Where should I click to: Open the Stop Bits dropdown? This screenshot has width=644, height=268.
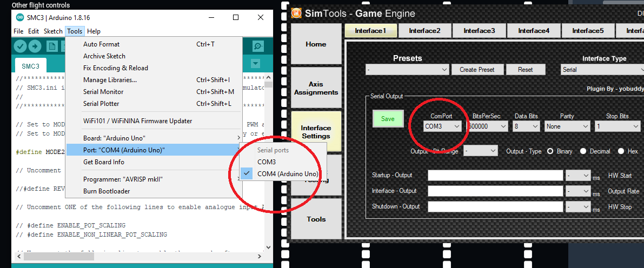[x=618, y=126]
